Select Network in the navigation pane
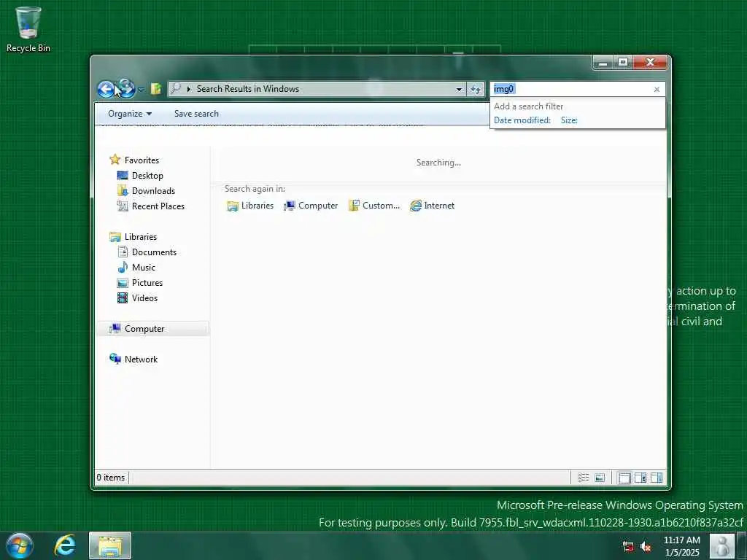The image size is (747, 560). click(x=141, y=359)
